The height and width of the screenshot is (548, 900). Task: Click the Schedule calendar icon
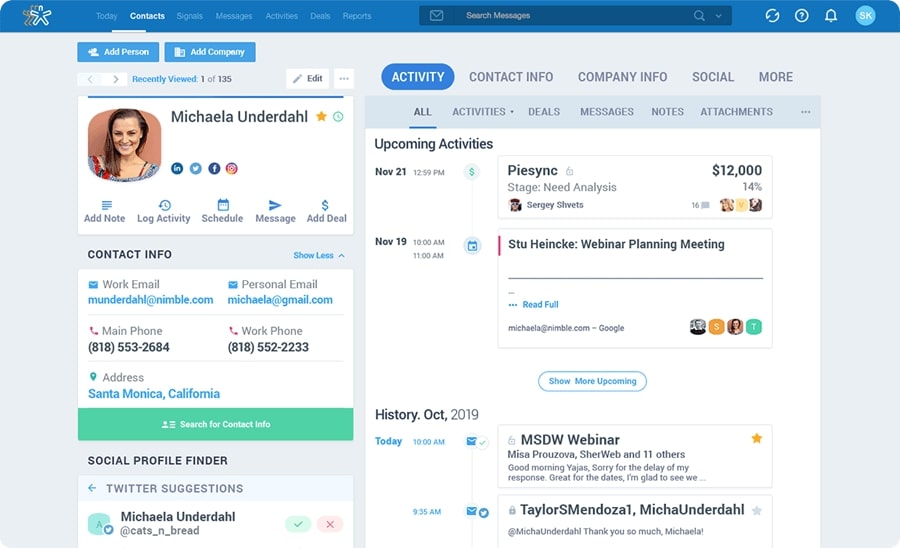222,205
